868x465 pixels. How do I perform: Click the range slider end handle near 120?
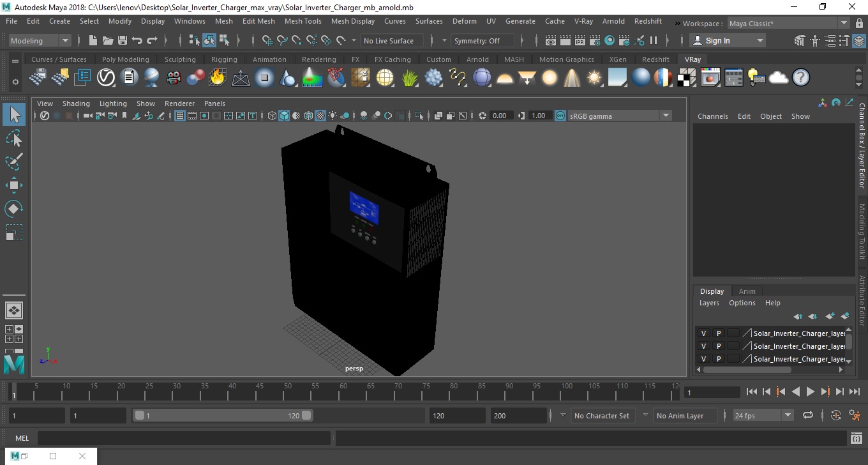point(307,415)
